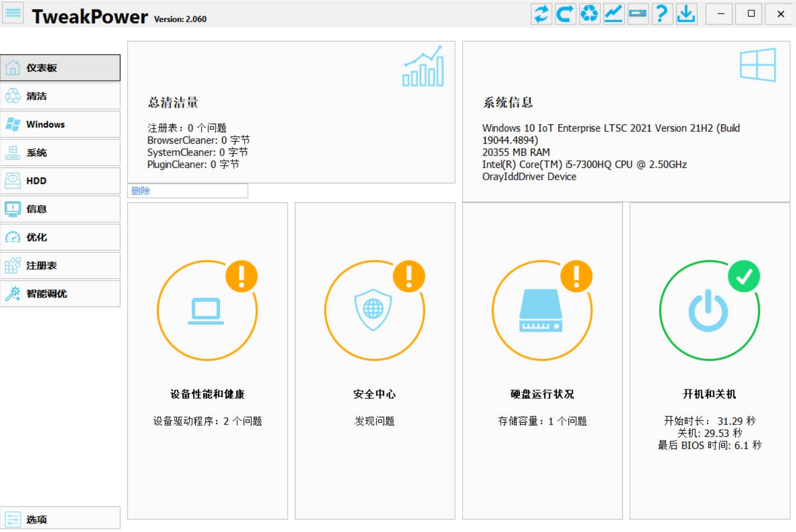Click the refresh arrows toolbar icon

click(542, 13)
